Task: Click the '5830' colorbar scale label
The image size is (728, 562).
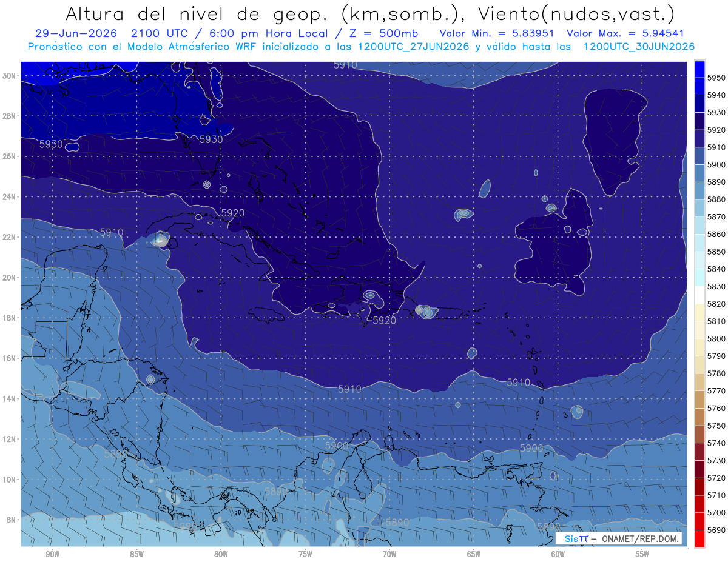Action: pos(716,286)
